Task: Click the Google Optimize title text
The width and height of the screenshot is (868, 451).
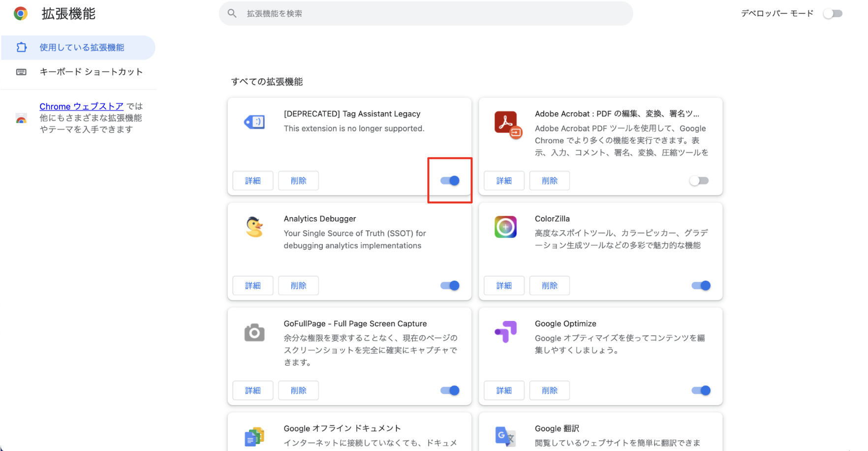Action: (565, 323)
